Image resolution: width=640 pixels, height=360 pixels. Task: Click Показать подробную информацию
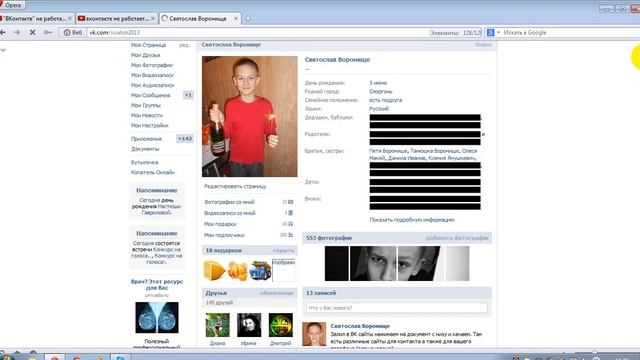click(x=412, y=220)
